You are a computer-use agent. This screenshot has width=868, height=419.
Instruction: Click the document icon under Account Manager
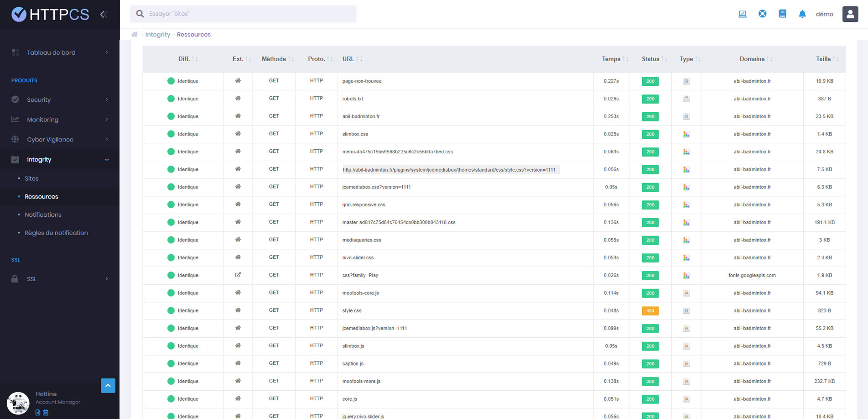pyautogui.click(x=38, y=412)
